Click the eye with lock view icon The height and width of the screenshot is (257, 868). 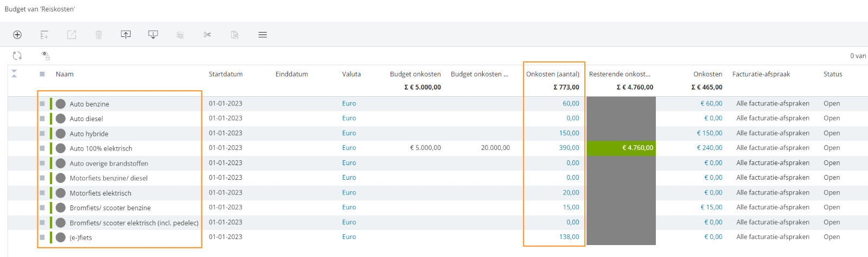46,55
